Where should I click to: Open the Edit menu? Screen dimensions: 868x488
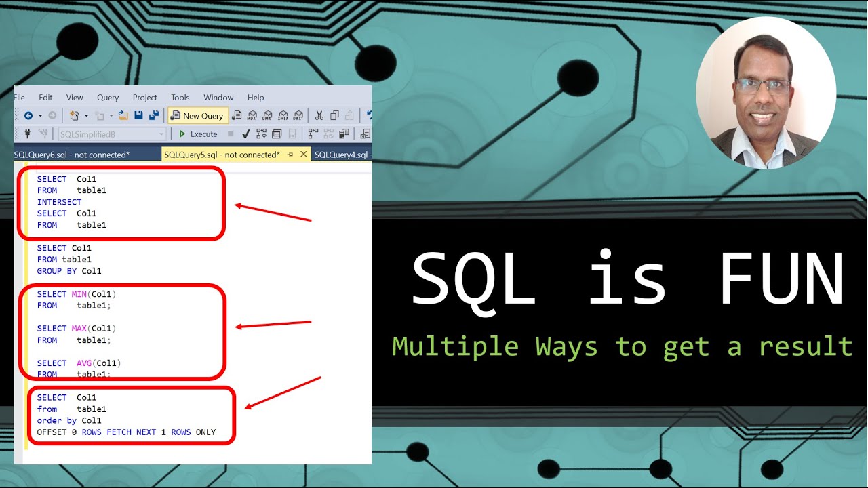pos(45,98)
